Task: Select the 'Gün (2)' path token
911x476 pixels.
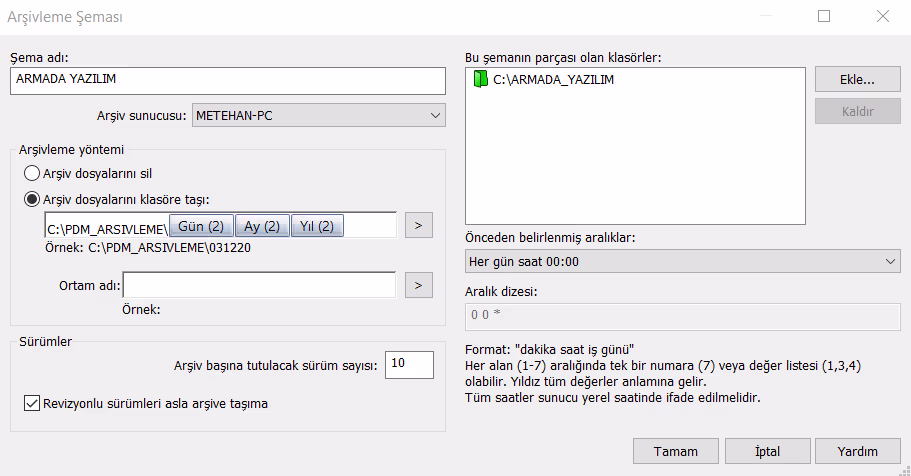Action: (201, 226)
